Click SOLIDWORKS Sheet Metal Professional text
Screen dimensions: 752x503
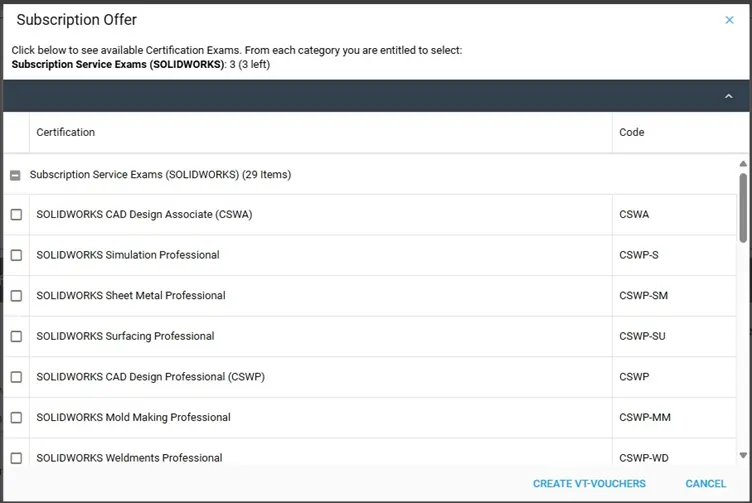130,295
